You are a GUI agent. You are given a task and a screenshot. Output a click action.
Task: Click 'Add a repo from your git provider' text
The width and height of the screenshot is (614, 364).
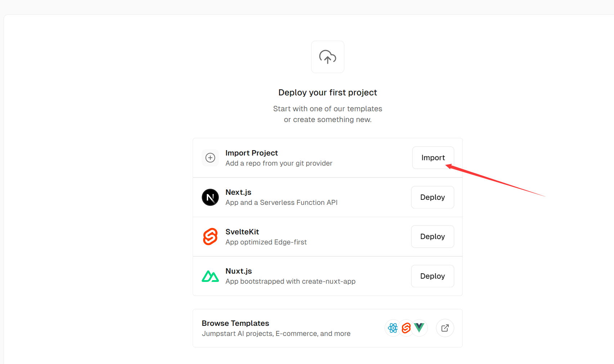pos(279,163)
